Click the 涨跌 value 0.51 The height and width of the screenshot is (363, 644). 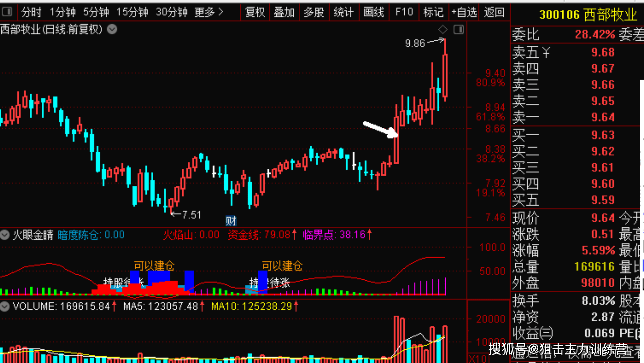(603, 234)
